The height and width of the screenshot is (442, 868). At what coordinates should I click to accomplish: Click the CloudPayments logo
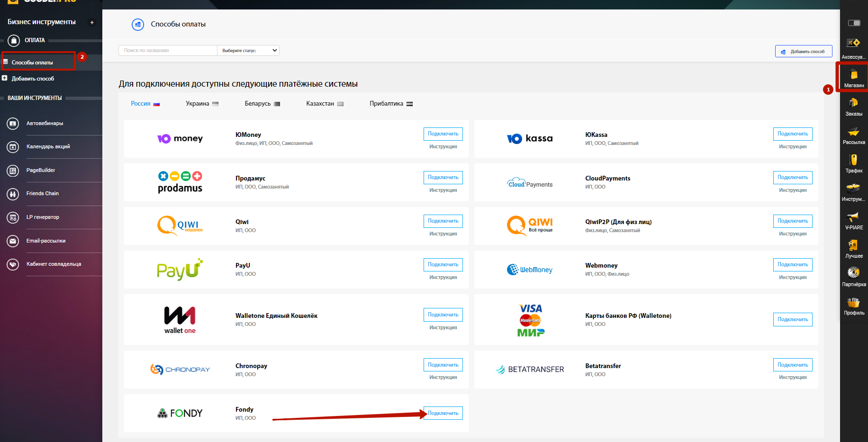(x=530, y=182)
